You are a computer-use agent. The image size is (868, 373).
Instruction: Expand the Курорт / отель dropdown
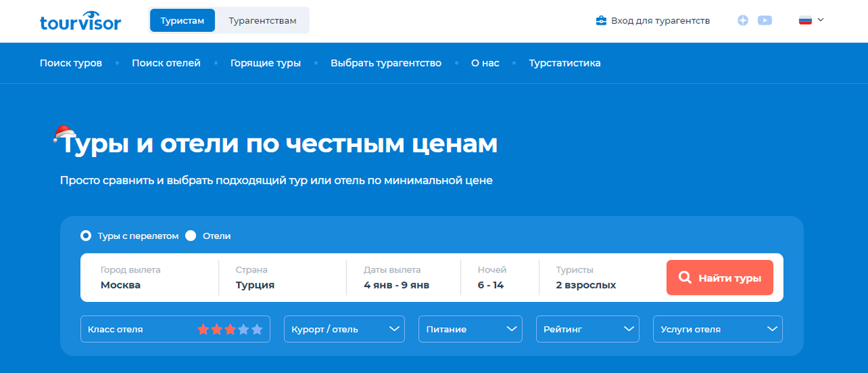click(x=344, y=329)
